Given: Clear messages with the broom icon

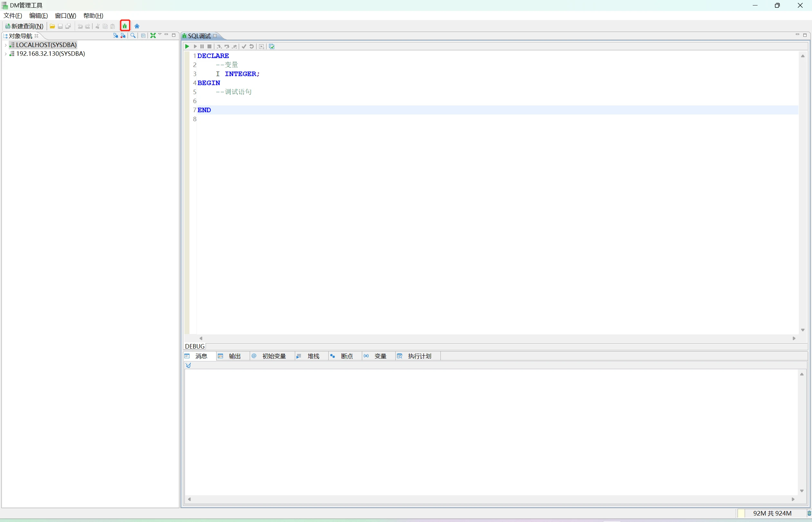Looking at the screenshot, I should [188, 365].
